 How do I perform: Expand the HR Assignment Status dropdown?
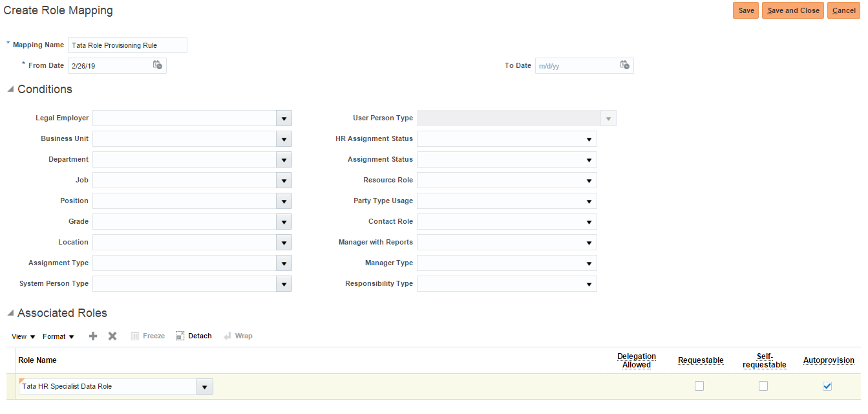click(x=589, y=139)
